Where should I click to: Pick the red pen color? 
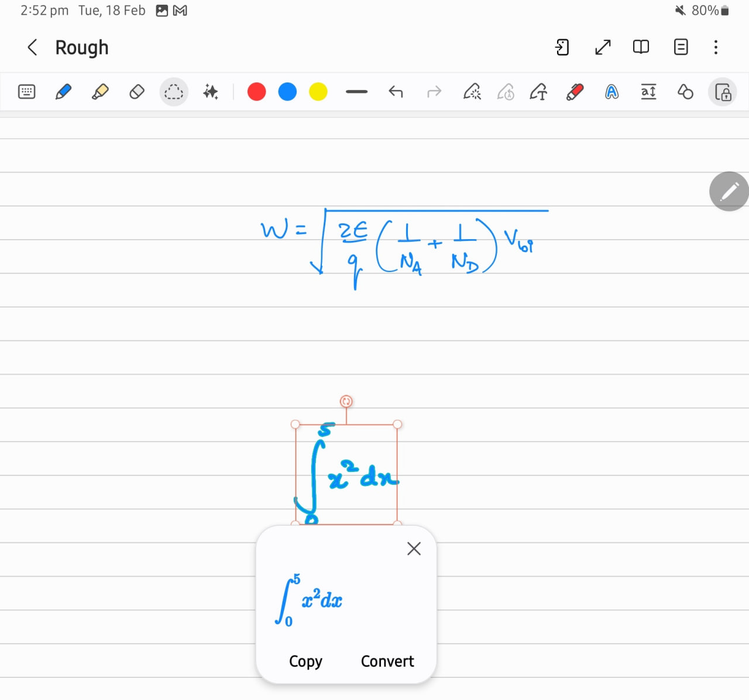pos(256,92)
